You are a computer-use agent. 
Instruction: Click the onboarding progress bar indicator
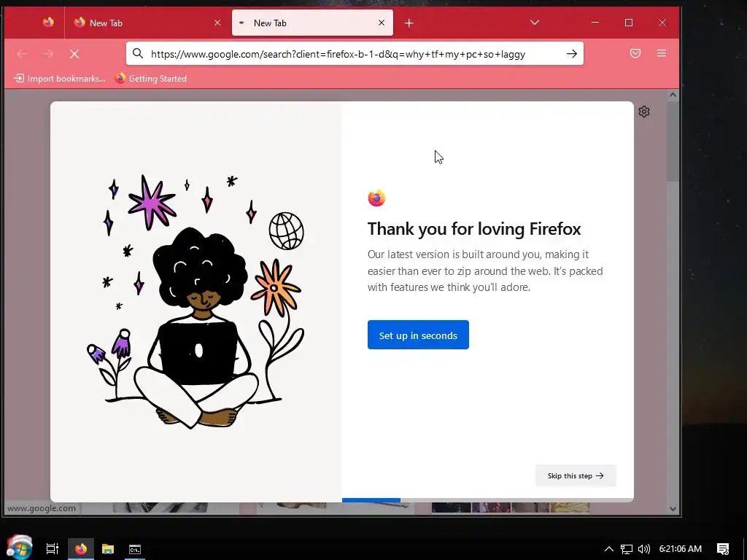tap(371, 500)
